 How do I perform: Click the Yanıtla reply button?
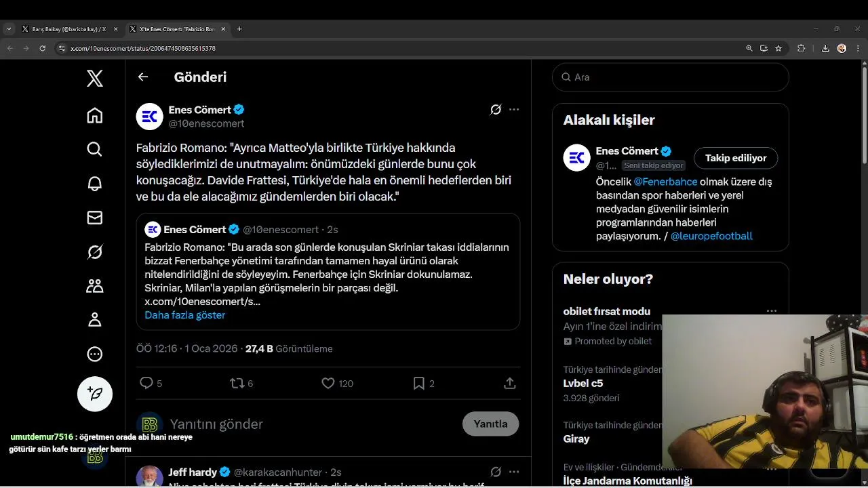tap(490, 424)
